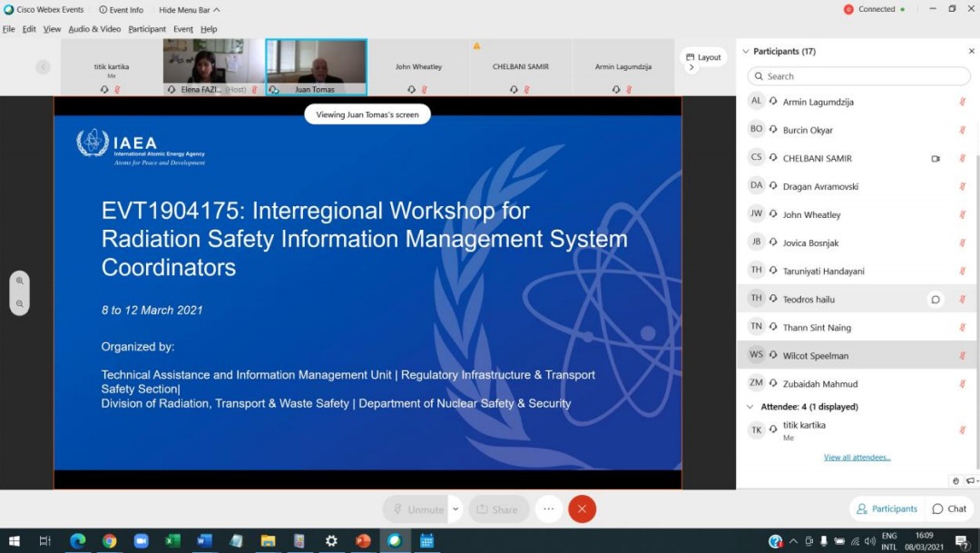Click muted mic icon for Taruniyati Handayani

(963, 271)
